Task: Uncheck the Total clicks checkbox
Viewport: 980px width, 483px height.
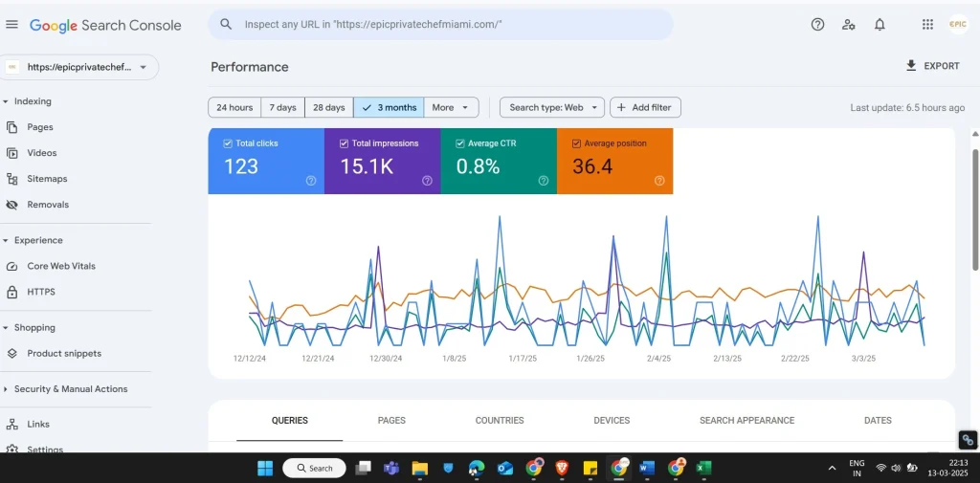Action: tap(228, 143)
